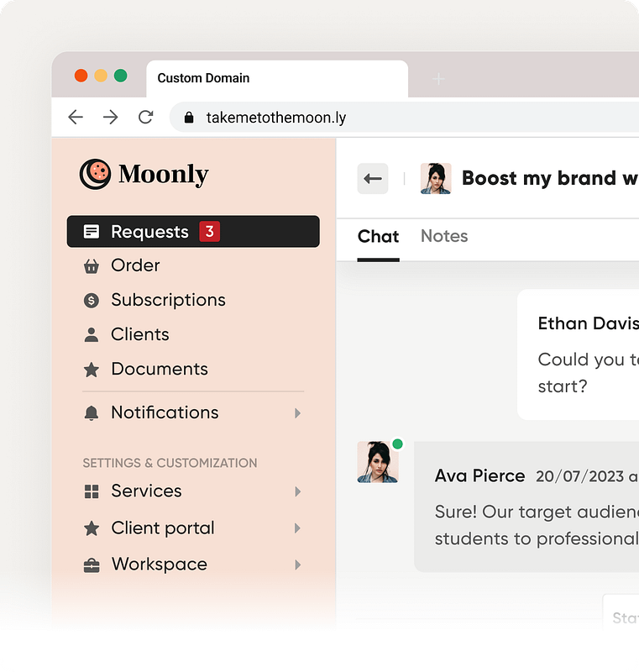Click the SETTINGS & CUSTOMIZATION heading

(170, 464)
